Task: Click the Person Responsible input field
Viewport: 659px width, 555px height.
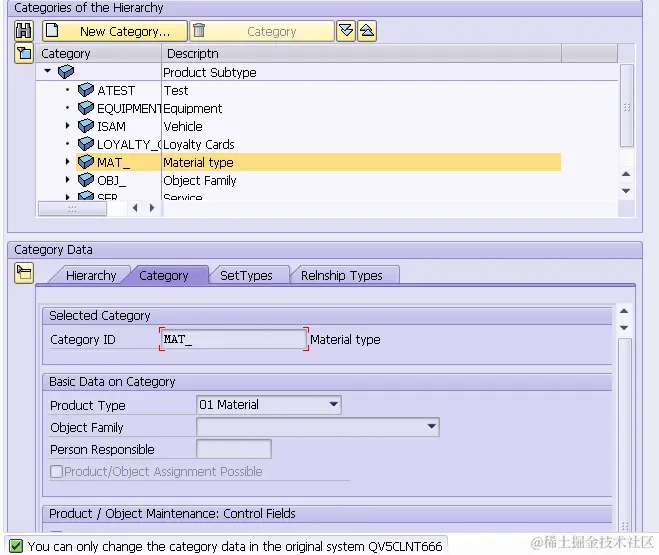Action: tap(234, 449)
